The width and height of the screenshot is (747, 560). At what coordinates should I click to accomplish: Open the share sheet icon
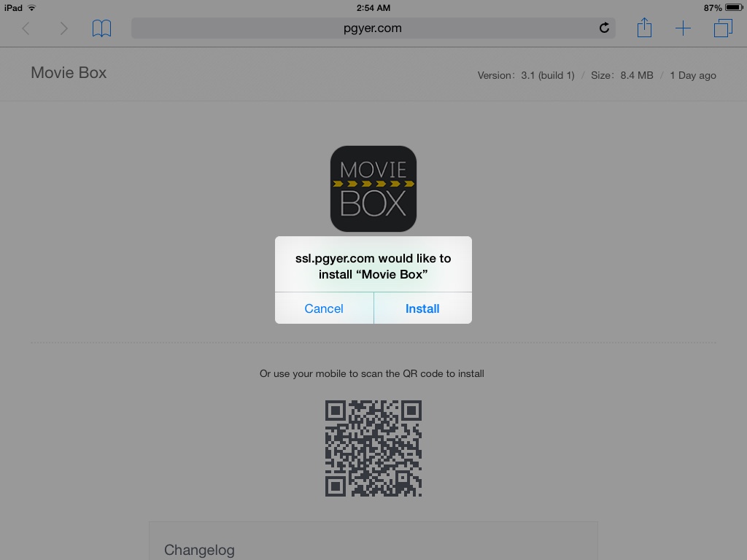pos(644,27)
